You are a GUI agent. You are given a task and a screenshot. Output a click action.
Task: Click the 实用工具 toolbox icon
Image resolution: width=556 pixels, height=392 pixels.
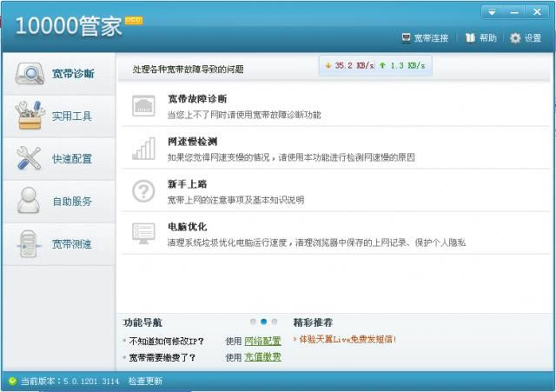click(30, 116)
